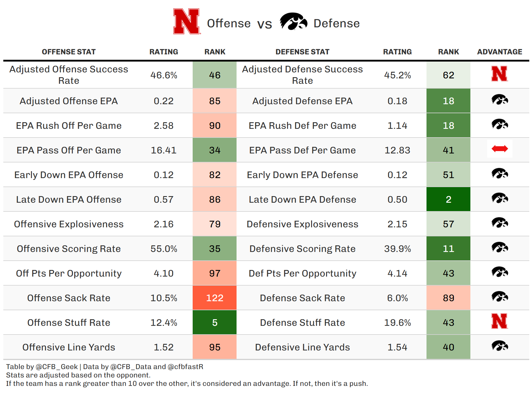Click the ADVANTAGE column header
Image resolution: width=532 pixels, height=394 pixels.
pos(500,52)
